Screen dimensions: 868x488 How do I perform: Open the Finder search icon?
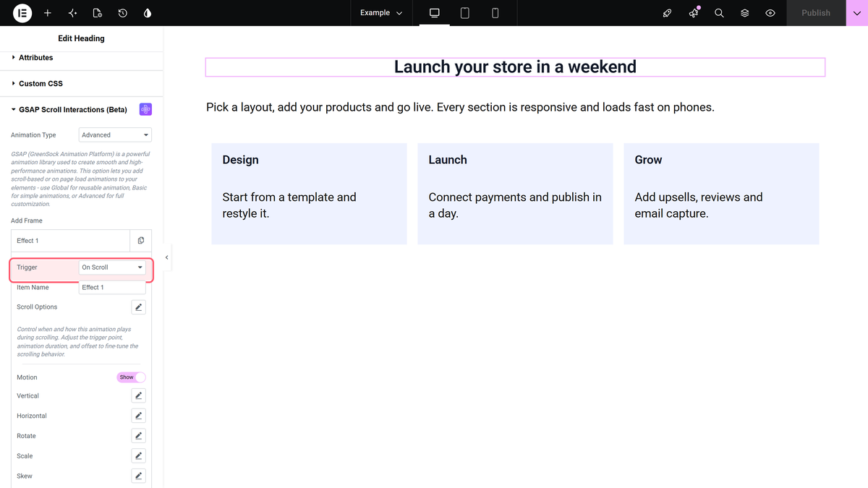click(x=719, y=13)
